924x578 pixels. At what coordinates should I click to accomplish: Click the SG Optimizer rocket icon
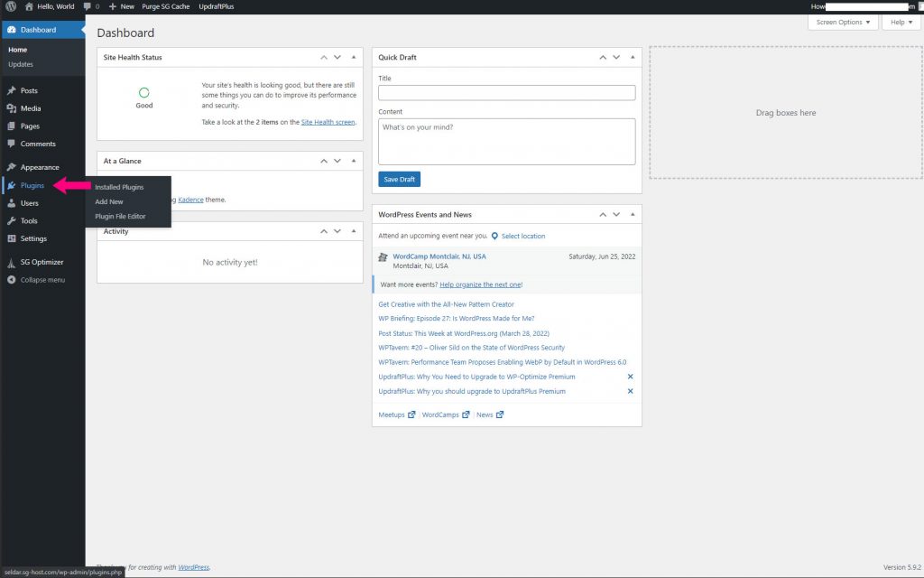[x=11, y=263]
